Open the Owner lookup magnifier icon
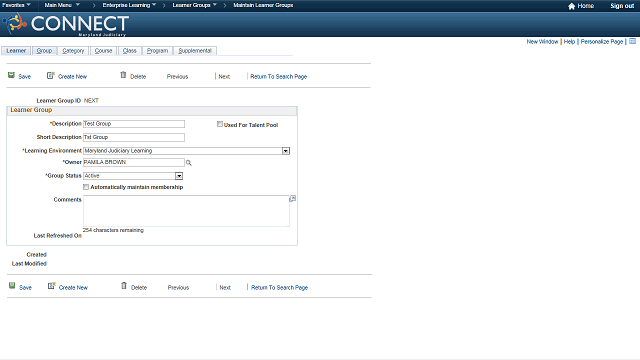This screenshot has width=640, height=360. 189,163
